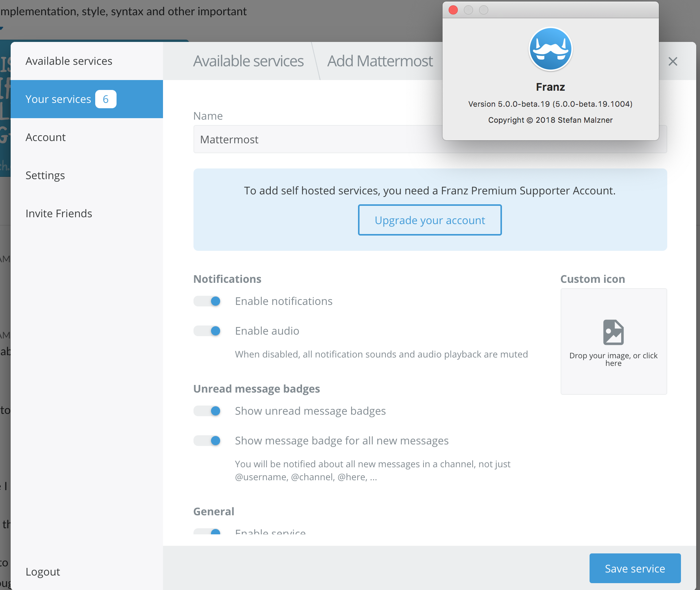
Task: Close the Franz About window
Action: tap(453, 10)
